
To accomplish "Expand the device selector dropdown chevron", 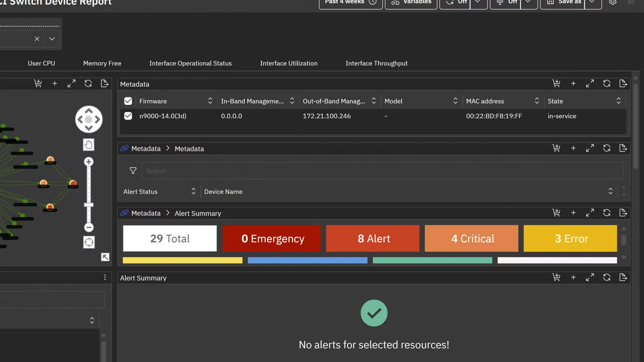I will [x=52, y=39].
